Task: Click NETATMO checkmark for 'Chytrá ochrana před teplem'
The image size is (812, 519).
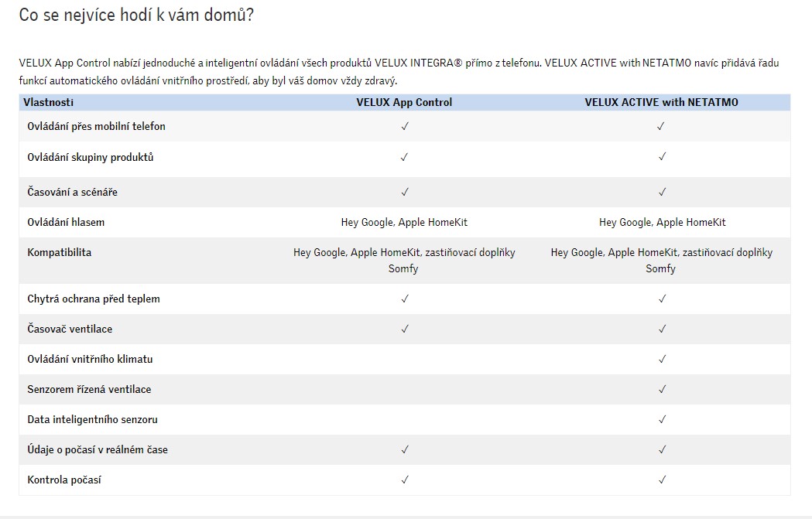Action: click(x=662, y=299)
